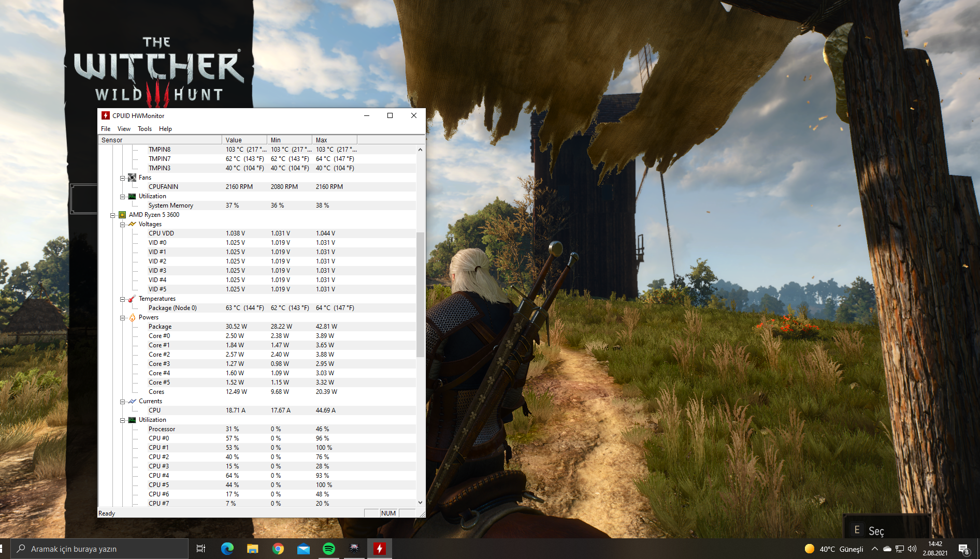The image size is (980, 559).
Task: Open the volume control tray icon
Action: pos(912,549)
